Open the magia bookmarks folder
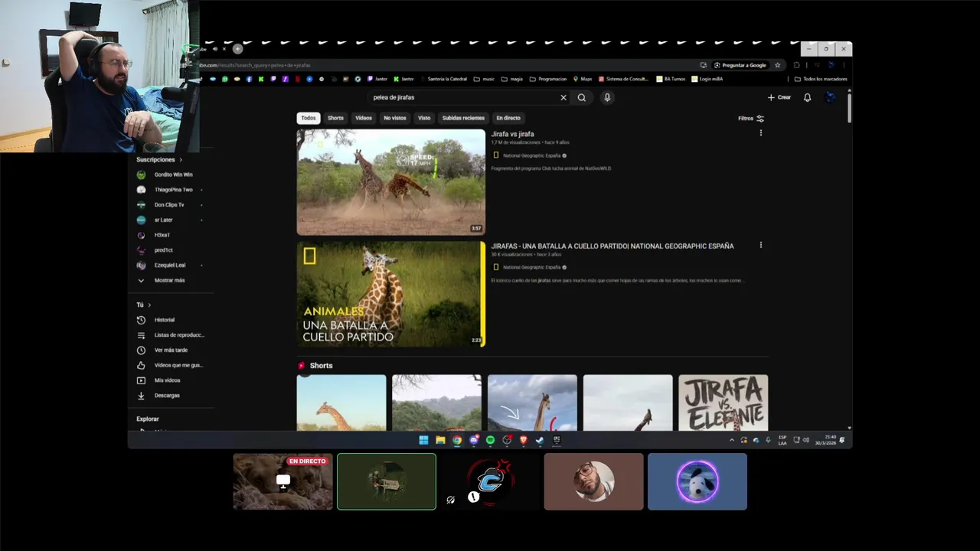The height and width of the screenshot is (551, 980). 512,79
